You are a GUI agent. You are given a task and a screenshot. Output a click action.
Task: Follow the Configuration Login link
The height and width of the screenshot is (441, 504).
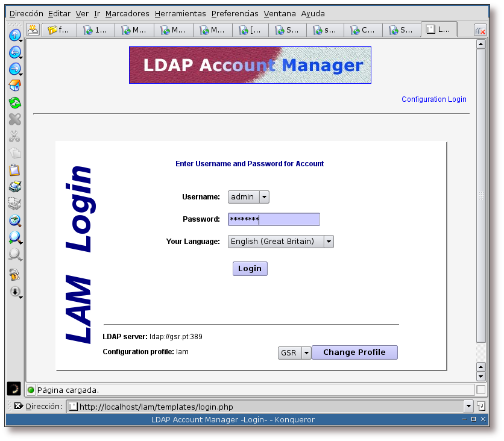433,99
